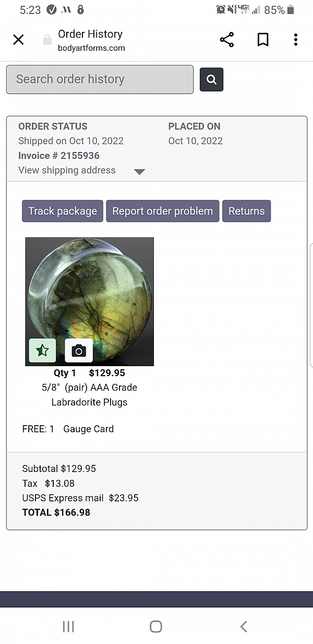
Task: Tap the bodyartforms.com URL text
Action: 91,48
